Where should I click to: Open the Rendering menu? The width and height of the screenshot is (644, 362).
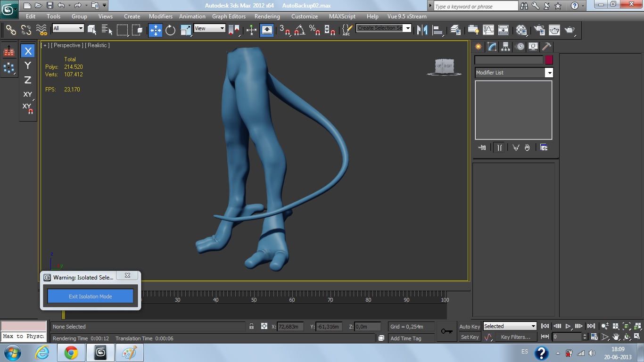(x=267, y=16)
